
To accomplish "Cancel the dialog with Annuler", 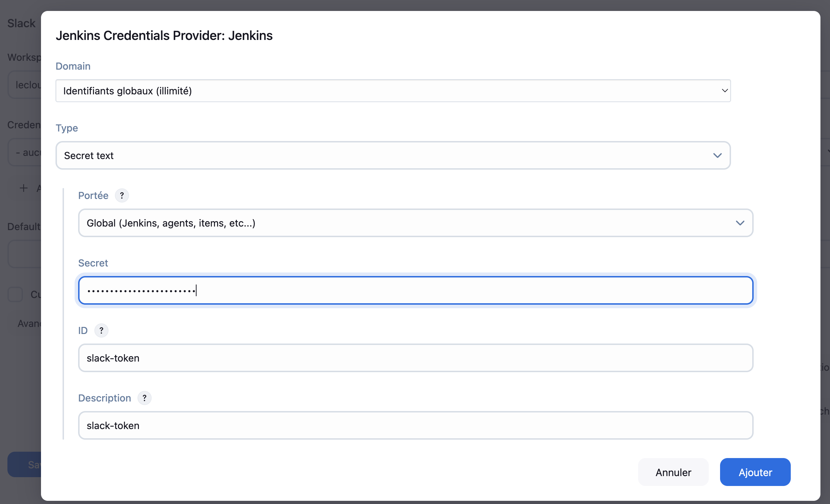I will click(673, 472).
